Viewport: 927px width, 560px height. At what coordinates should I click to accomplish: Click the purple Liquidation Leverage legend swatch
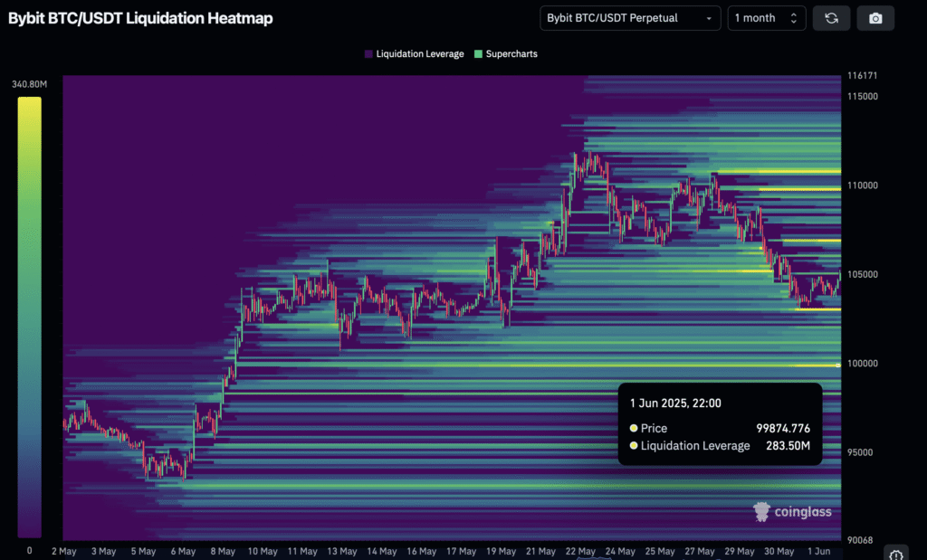tap(368, 53)
